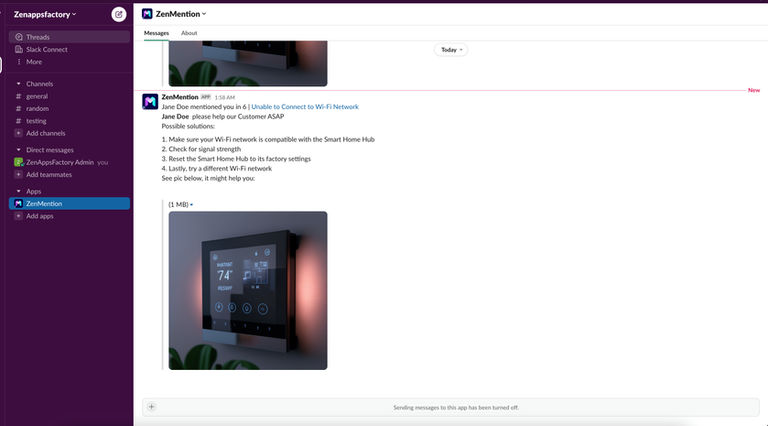Collapse the Channels section arrow
Viewport: 768px width, 426px height.
[19, 84]
